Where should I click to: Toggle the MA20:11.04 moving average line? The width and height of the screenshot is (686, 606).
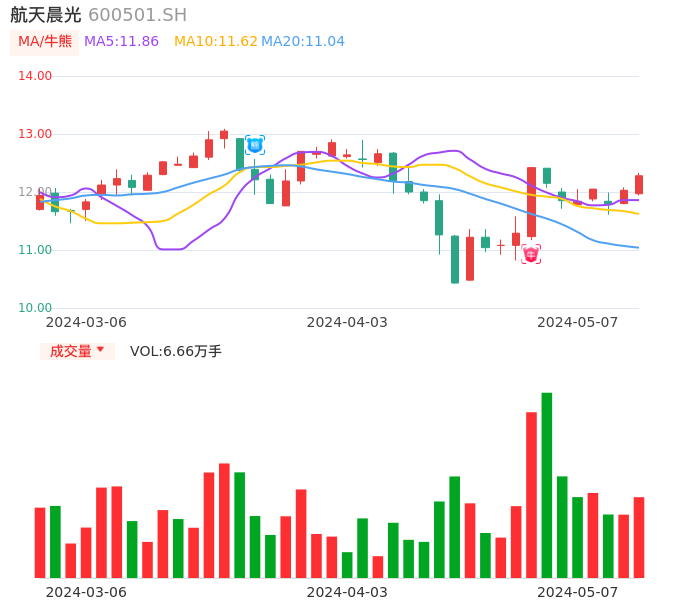(302, 42)
